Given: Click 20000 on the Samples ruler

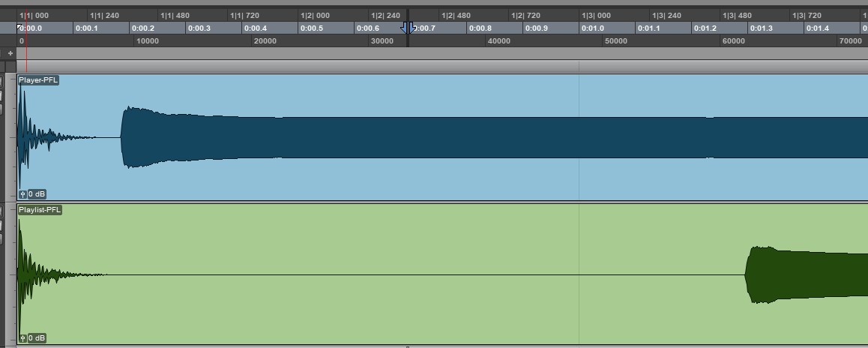Looking at the screenshot, I should [265, 41].
